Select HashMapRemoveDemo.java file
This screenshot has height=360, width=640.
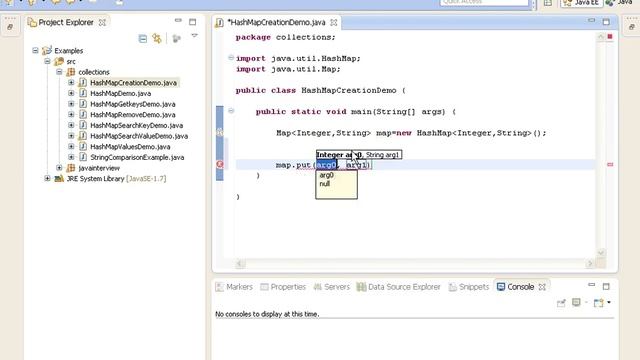pos(133,115)
